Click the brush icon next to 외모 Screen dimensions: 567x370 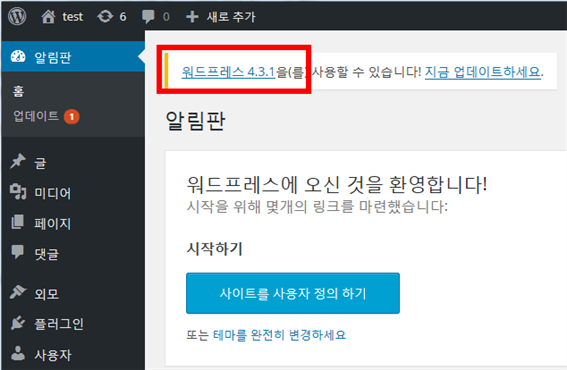click(18, 292)
